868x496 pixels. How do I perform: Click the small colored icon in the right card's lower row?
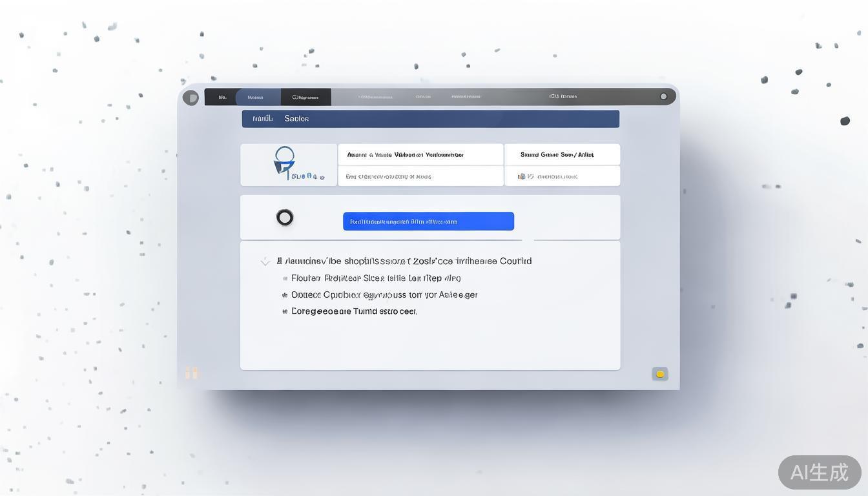[522, 176]
